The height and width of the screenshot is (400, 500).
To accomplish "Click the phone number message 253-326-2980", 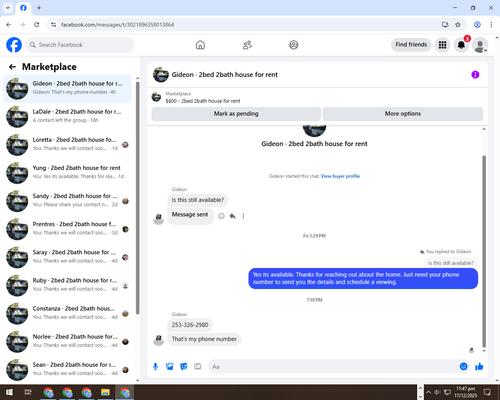I will pos(190,325).
